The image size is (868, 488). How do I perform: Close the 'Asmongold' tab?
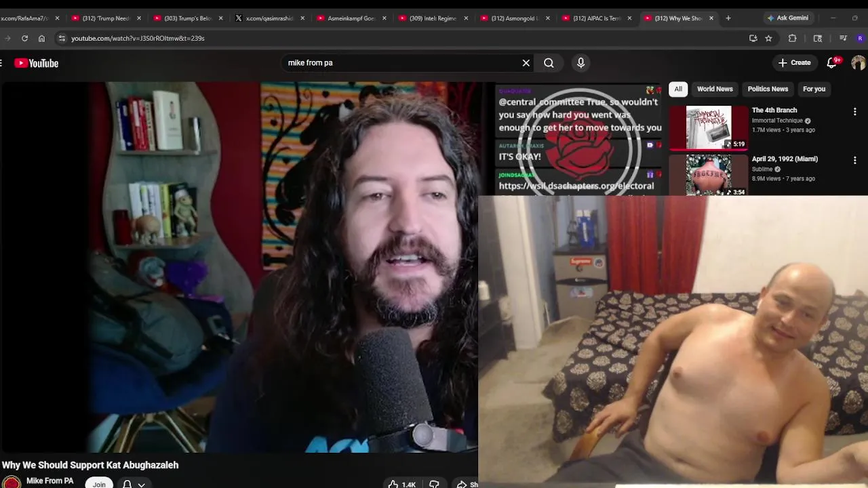pyautogui.click(x=548, y=18)
